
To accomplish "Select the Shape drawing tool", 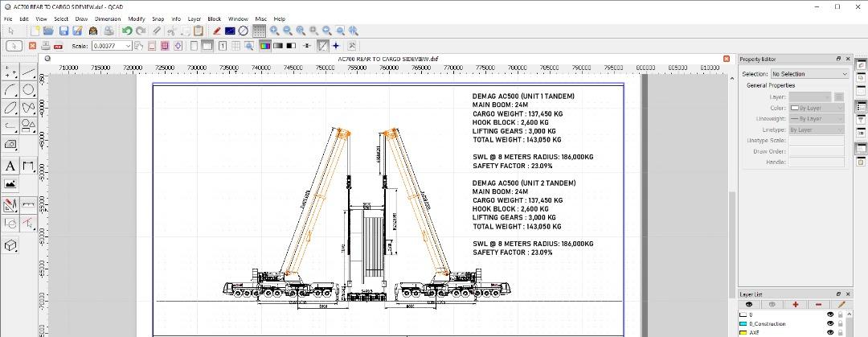I will pyautogui.click(x=28, y=125).
